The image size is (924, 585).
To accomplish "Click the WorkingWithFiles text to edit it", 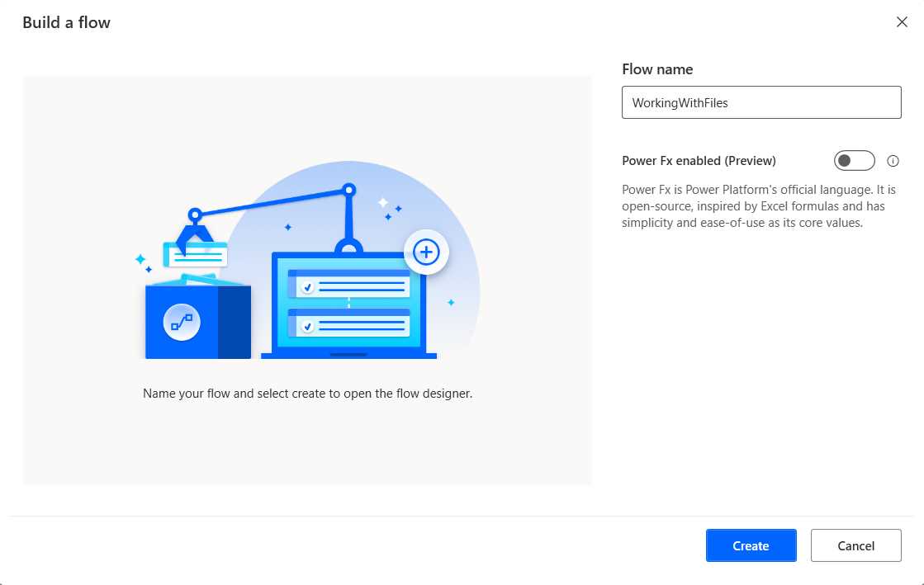I will pos(679,102).
